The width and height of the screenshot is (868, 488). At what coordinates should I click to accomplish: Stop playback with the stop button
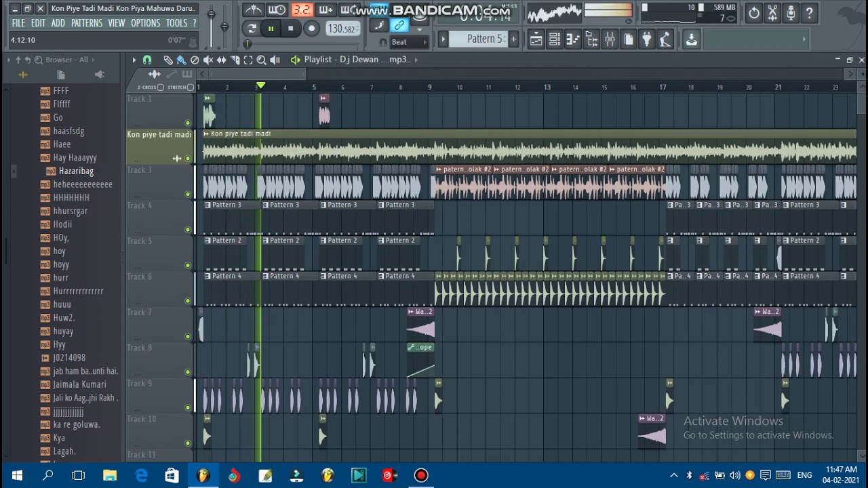[290, 28]
